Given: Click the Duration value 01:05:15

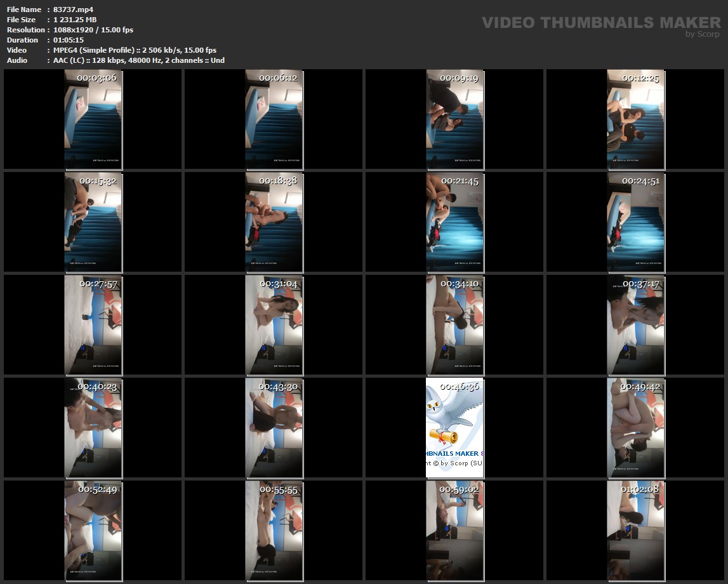Looking at the screenshot, I should pos(69,40).
